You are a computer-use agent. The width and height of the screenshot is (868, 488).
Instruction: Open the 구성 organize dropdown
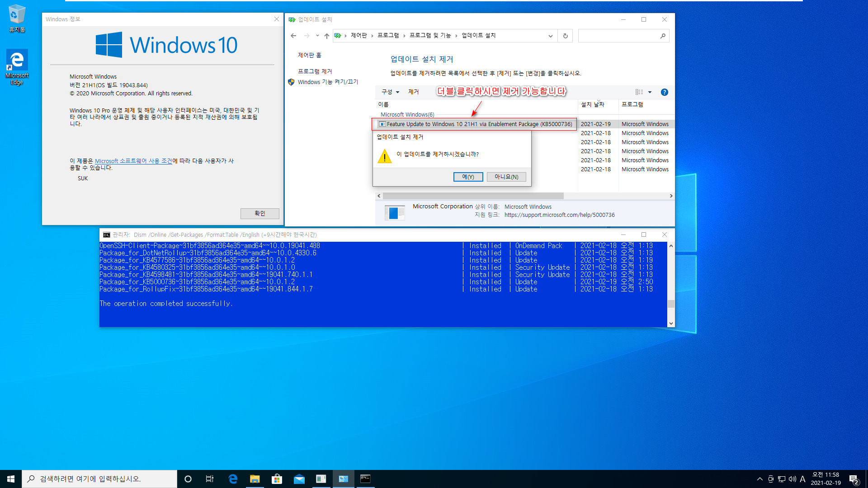pyautogui.click(x=390, y=92)
